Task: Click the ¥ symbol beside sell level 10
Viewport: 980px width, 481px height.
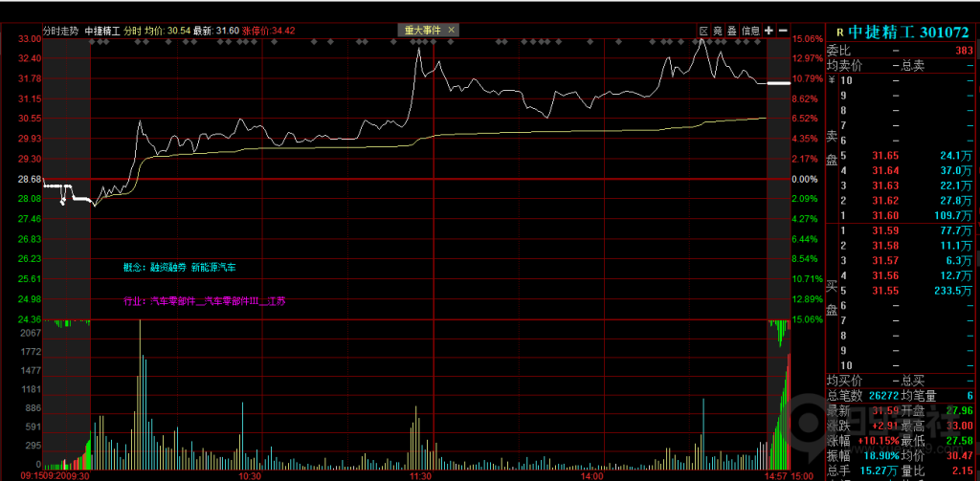Action: [831, 80]
